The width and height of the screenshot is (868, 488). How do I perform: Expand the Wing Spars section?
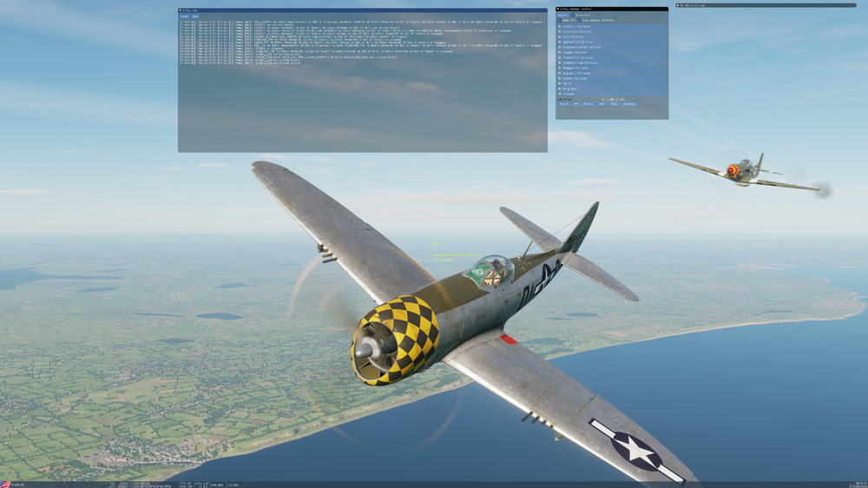click(x=612, y=89)
